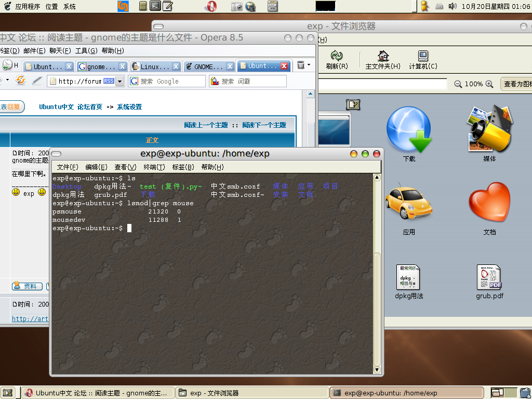Switch to the gnome... Opera tab
This screenshot has width=532, height=399.
(102, 66)
